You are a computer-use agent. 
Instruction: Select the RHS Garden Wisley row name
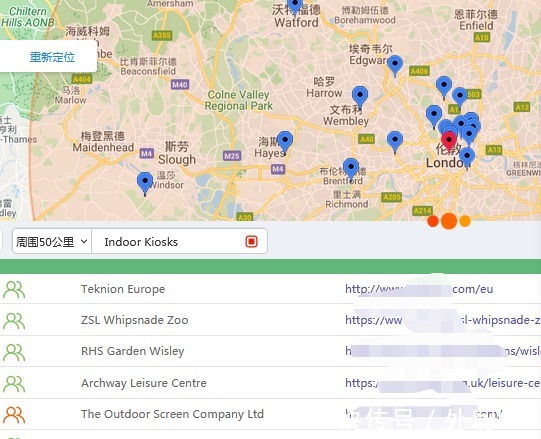132,351
